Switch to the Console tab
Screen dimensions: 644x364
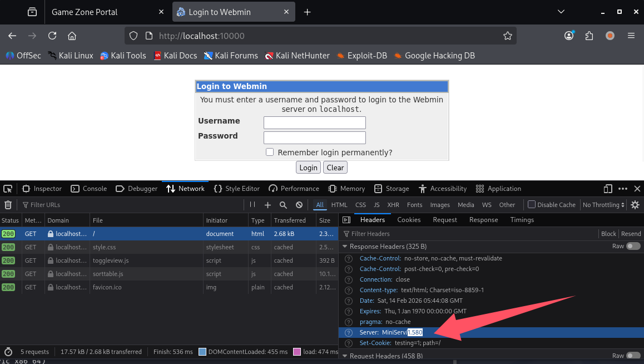point(88,189)
